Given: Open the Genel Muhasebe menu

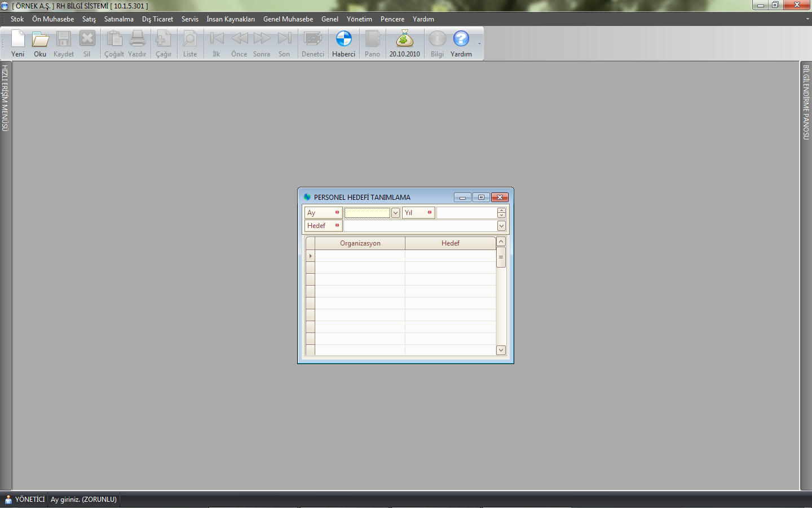Looking at the screenshot, I should (288, 19).
